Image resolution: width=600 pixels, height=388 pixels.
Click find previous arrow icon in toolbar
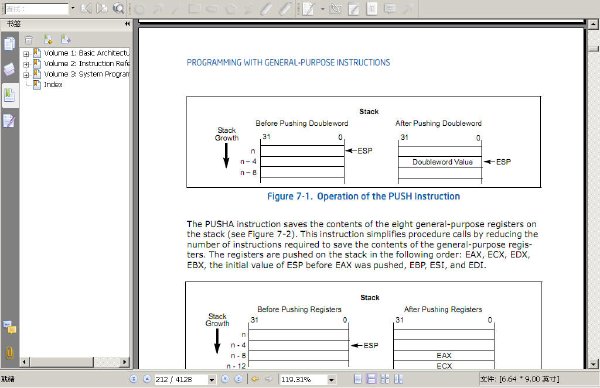[x=86, y=8]
